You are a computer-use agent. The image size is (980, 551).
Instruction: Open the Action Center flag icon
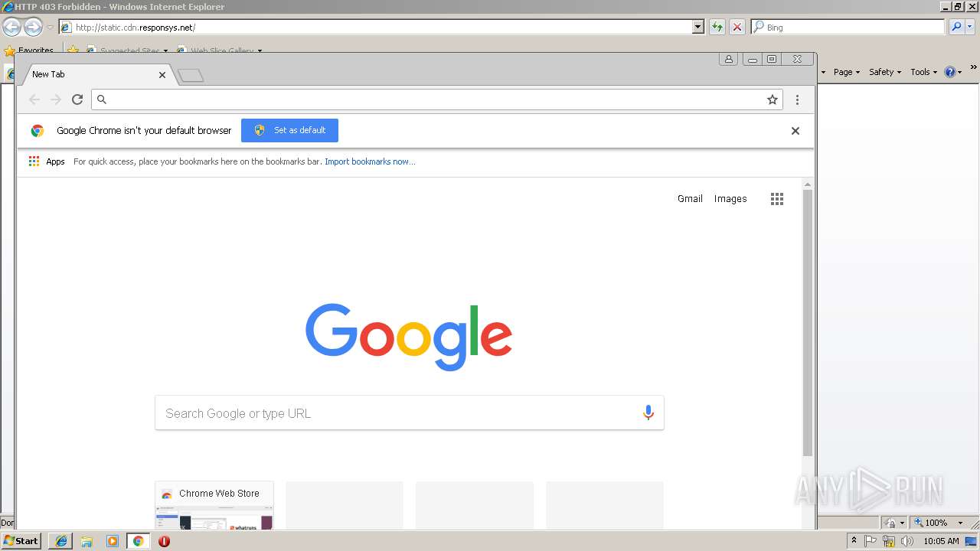871,541
